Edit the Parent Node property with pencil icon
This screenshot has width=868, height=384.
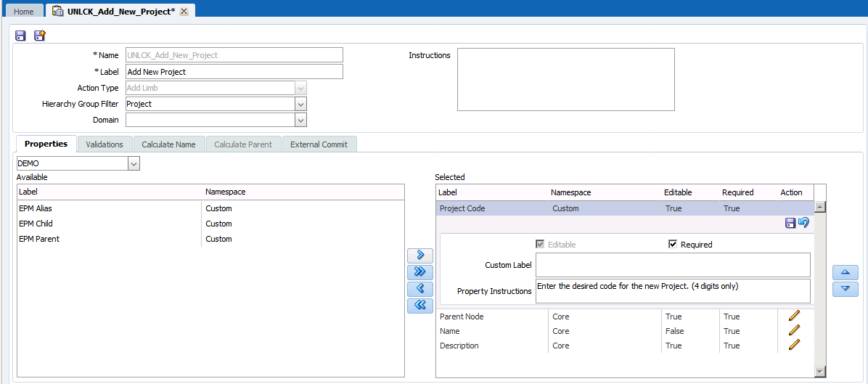click(x=794, y=316)
